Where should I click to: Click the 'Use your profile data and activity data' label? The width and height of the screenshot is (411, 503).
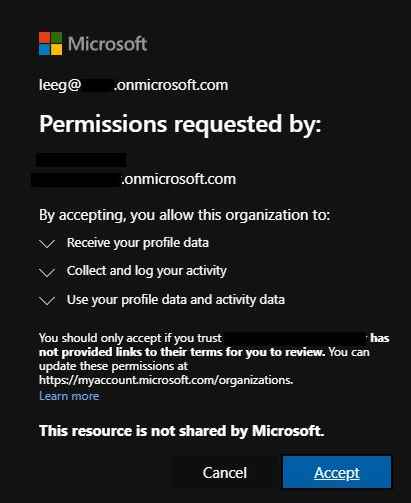[x=176, y=300]
